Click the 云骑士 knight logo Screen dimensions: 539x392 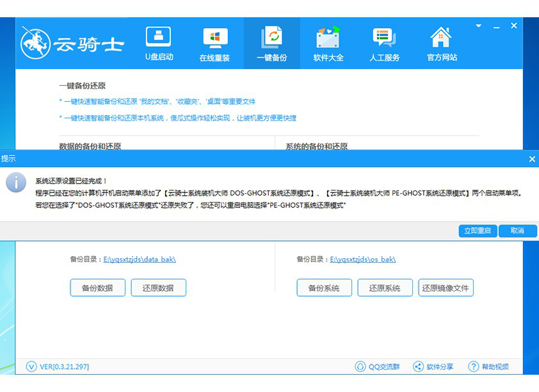coord(36,43)
